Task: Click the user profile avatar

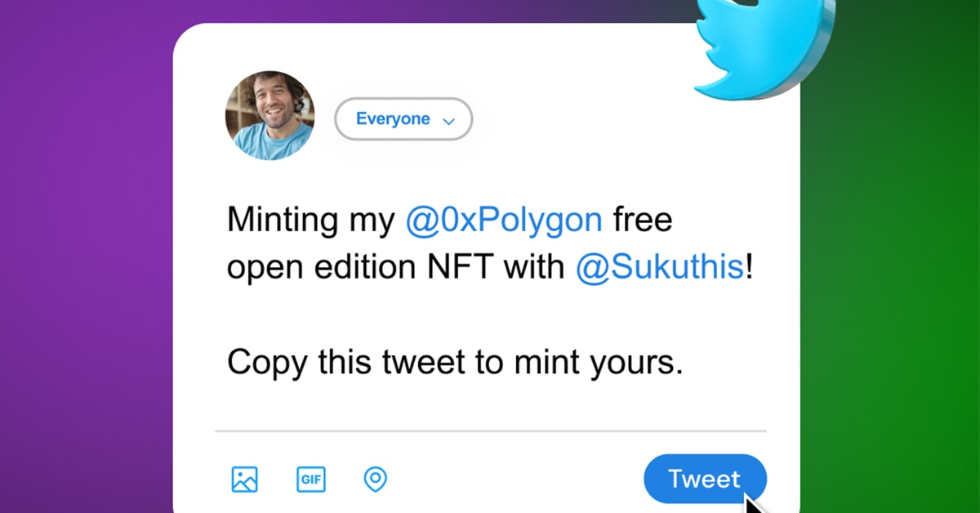Action: tap(269, 115)
